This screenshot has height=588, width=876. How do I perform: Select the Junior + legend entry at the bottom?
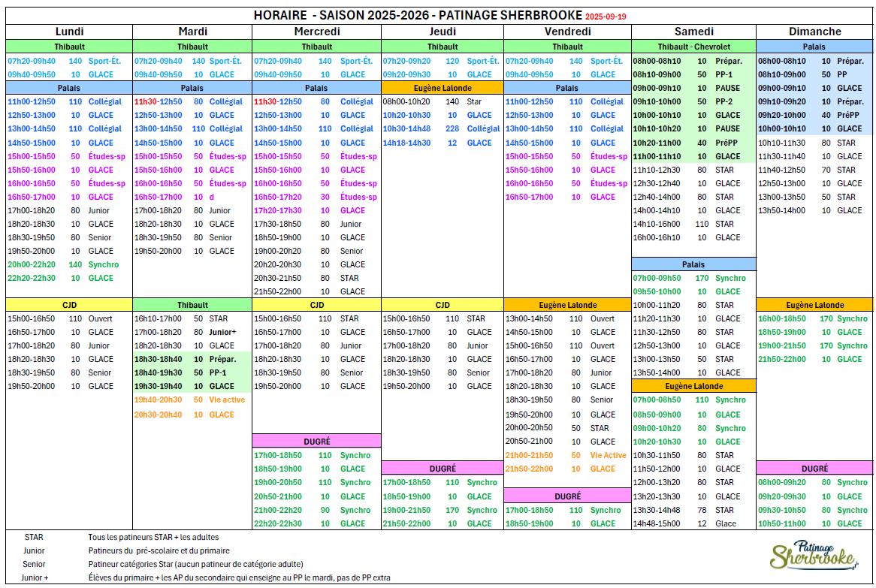(35, 577)
